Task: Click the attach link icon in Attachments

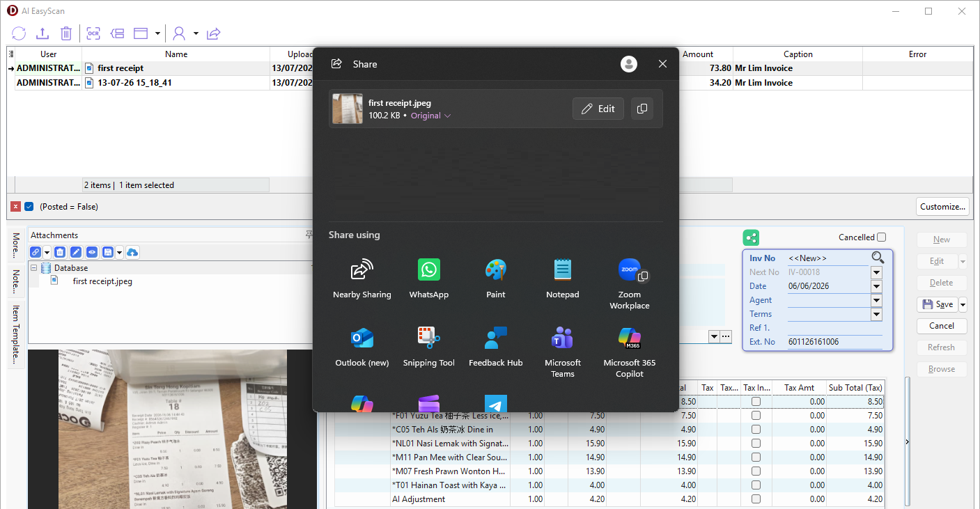Action: [36, 252]
